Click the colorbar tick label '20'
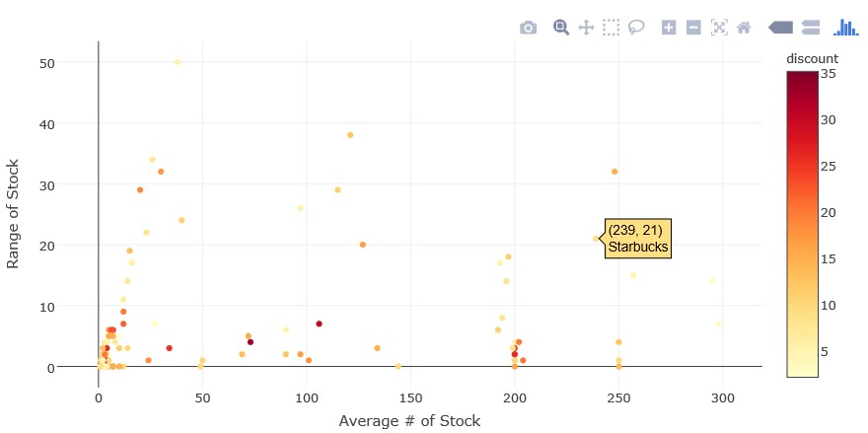 coord(828,213)
